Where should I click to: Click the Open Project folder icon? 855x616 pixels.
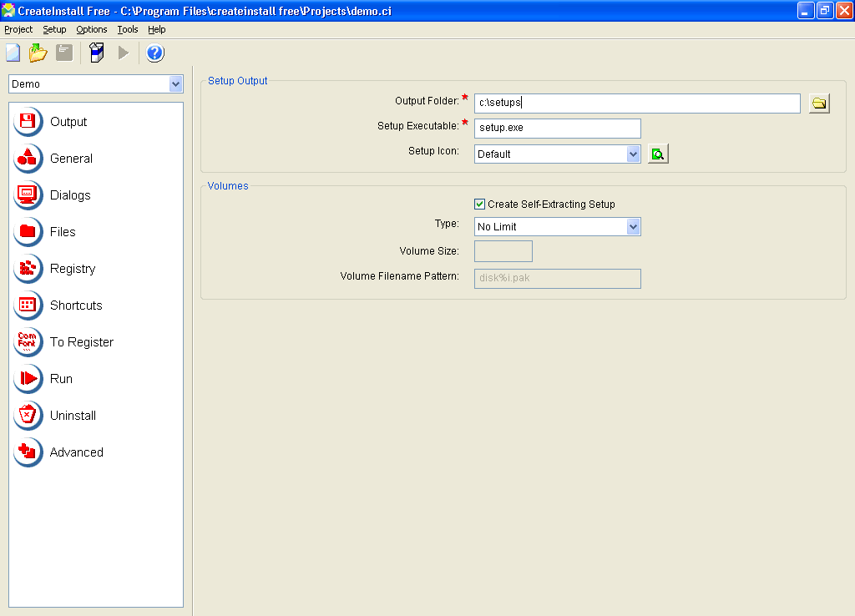click(38, 53)
